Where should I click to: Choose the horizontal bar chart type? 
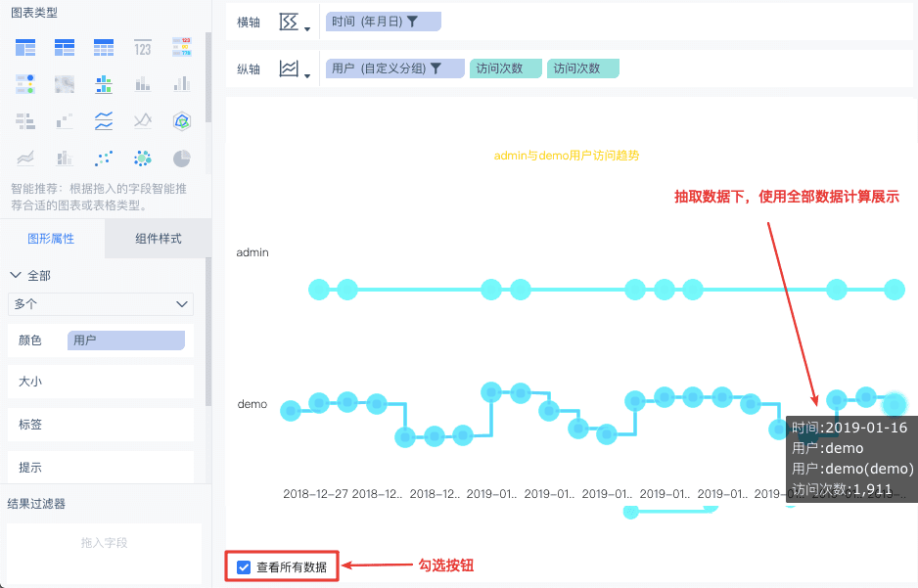(x=25, y=121)
